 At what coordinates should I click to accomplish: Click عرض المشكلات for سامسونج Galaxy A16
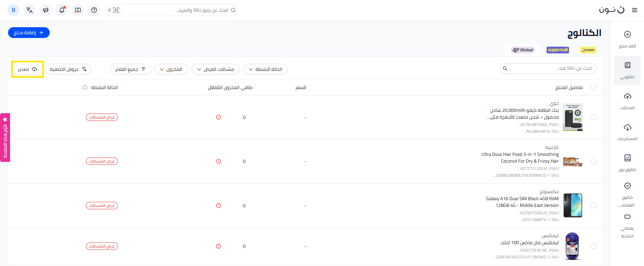click(102, 206)
